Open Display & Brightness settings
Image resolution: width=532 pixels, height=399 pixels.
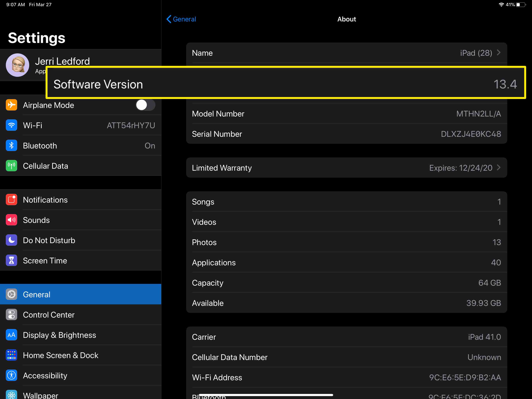tap(81, 335)
